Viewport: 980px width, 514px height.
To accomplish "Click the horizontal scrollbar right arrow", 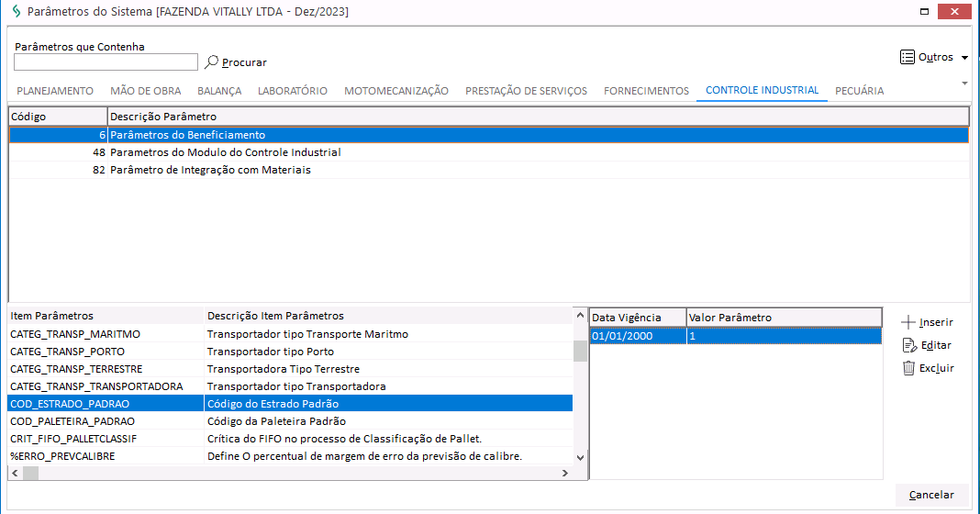I will 565,474.
